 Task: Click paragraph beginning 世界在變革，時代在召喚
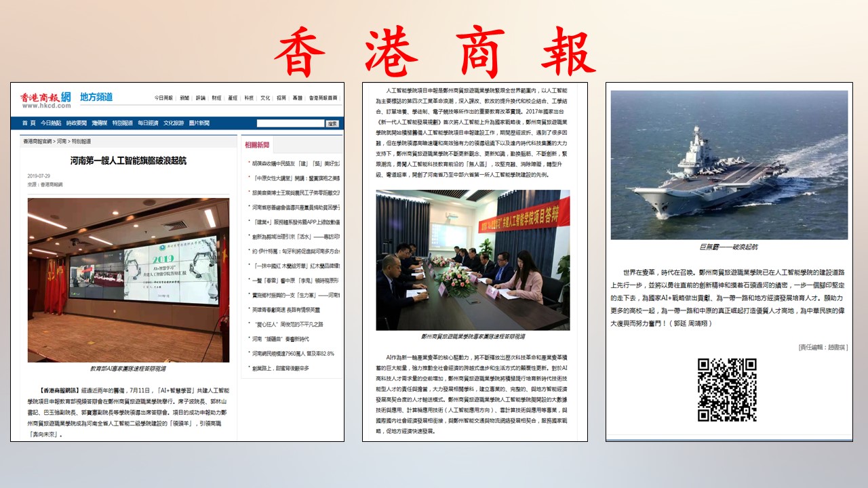pos(729,298)
